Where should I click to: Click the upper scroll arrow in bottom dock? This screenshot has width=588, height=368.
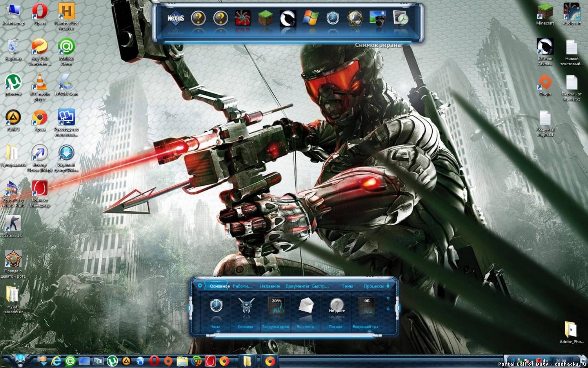[388, 298]
